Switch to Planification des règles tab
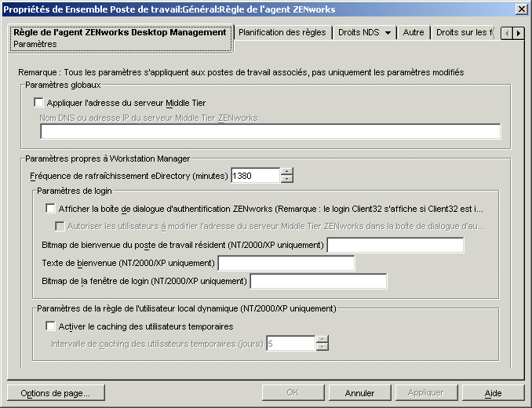Viewport: 532px width, 408px height. tap(282, 32)
